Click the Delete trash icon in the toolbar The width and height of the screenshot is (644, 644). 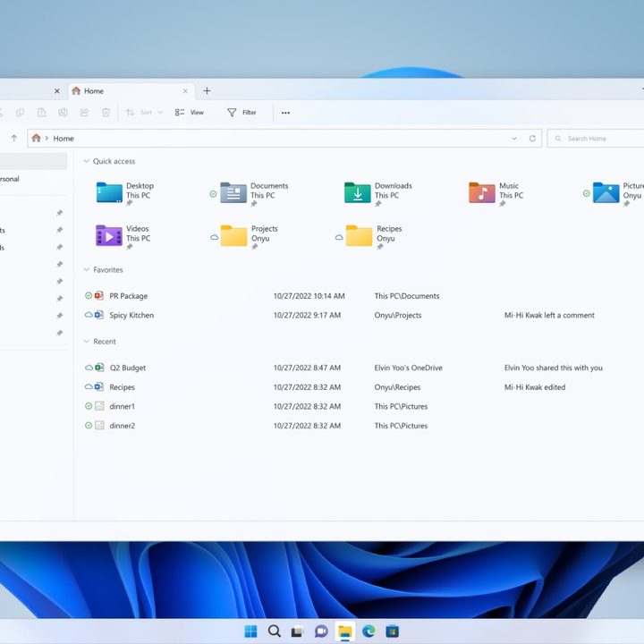click(x=106, y=112)
